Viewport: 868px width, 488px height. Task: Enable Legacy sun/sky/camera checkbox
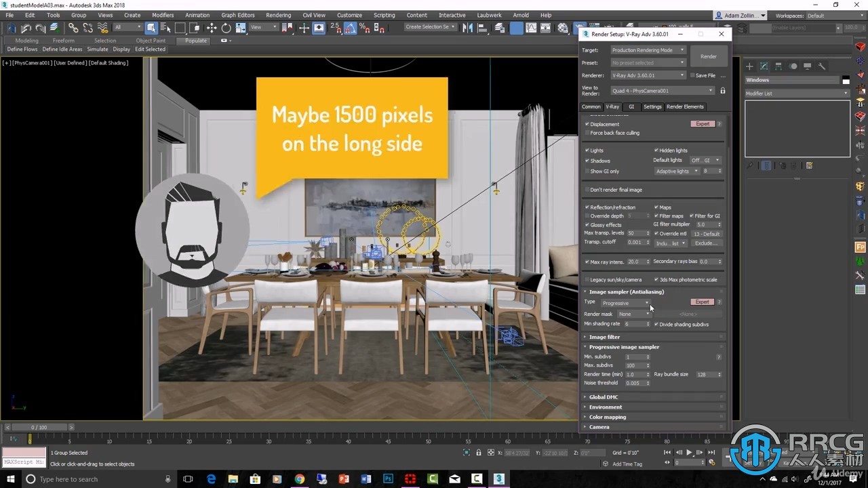click(587, 279)
